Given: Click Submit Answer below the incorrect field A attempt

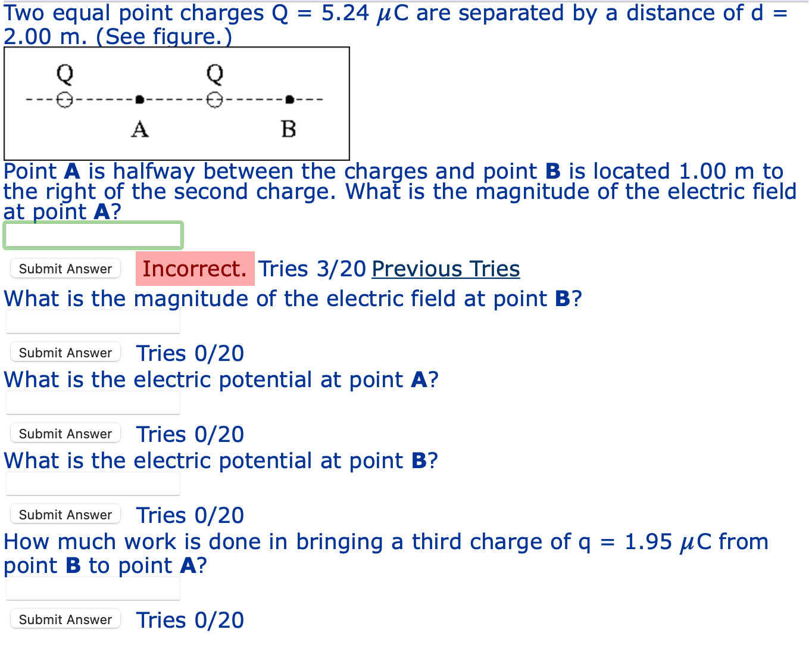Looking at the screenshot, I should pos(65,269).
